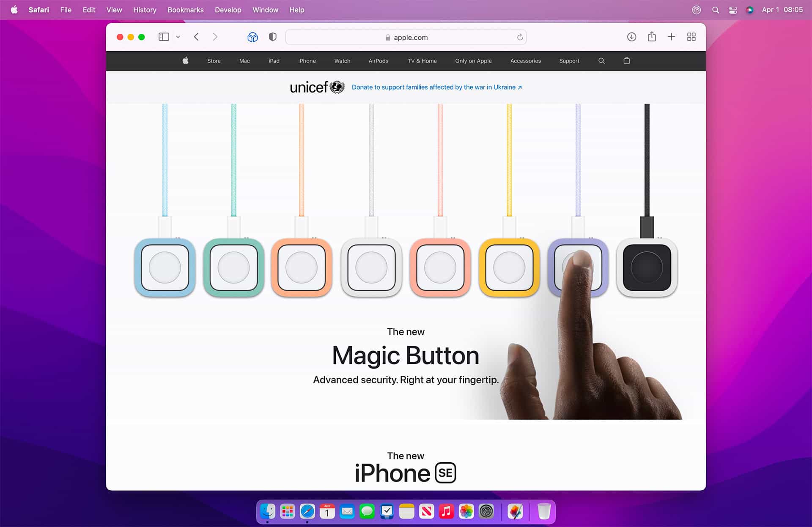
Task: Open the Share button in Safari toolbar
Action: point(652,37)
